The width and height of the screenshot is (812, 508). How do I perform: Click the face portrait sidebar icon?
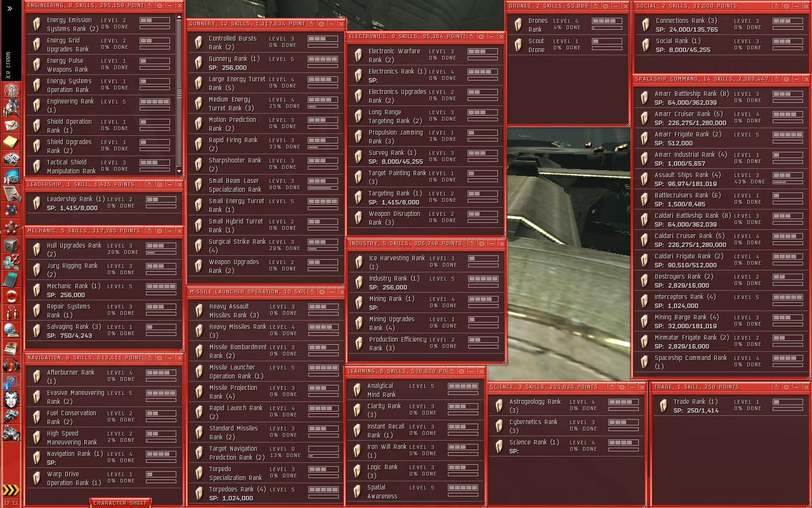[11, 399]
